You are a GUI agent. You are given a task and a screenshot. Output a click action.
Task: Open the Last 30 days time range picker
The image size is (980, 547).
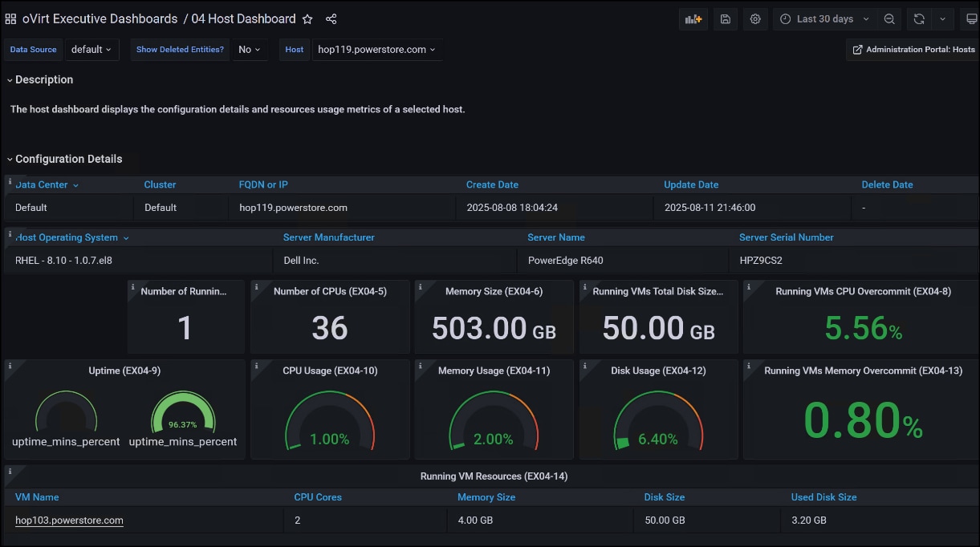[x=825, y=19]
